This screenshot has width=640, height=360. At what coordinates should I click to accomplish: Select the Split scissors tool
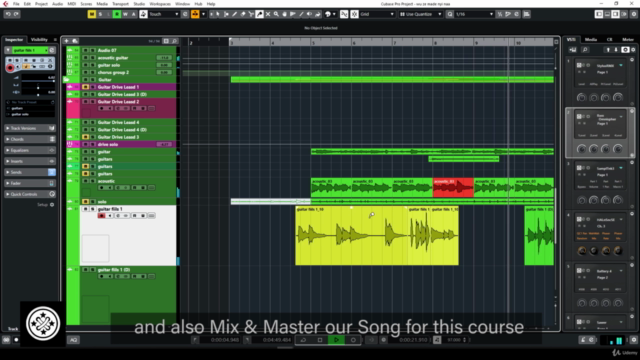(251, 14)
